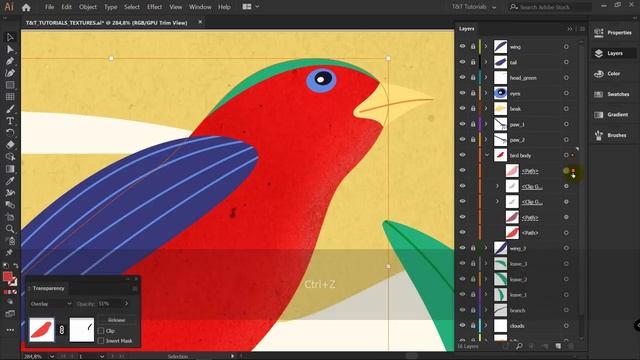Enable the Invert Mask checkbox

click(x=101, y=340)
